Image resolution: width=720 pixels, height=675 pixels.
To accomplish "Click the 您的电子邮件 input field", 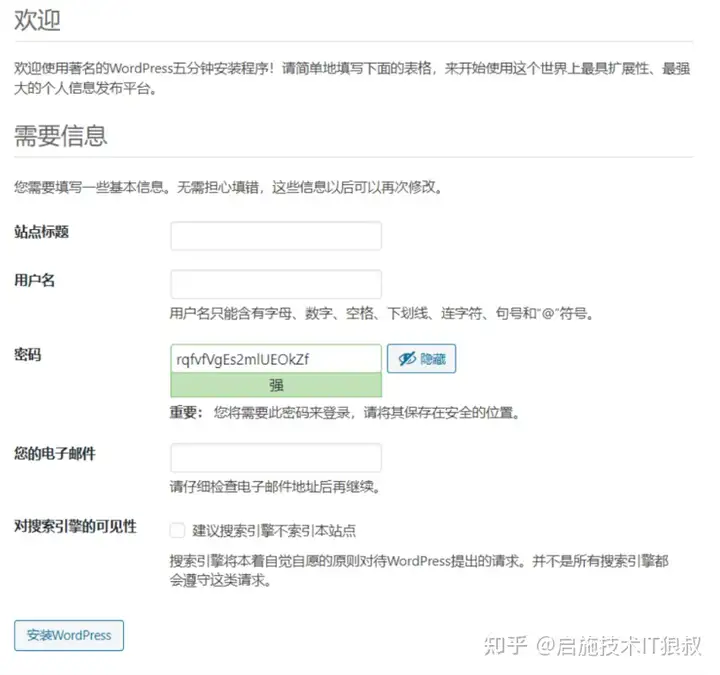I will click(x=276, y=457).
